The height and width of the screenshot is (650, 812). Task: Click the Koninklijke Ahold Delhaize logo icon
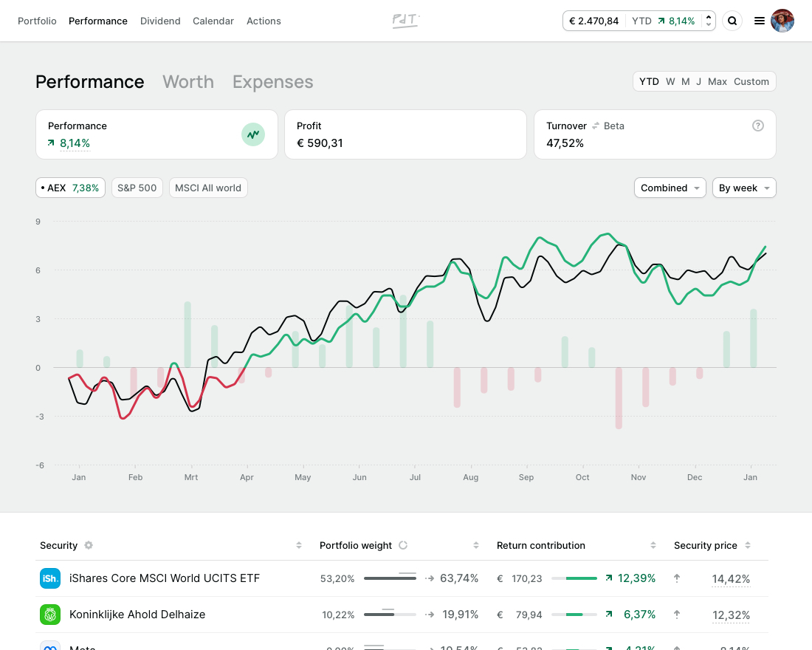coord(50,614)
